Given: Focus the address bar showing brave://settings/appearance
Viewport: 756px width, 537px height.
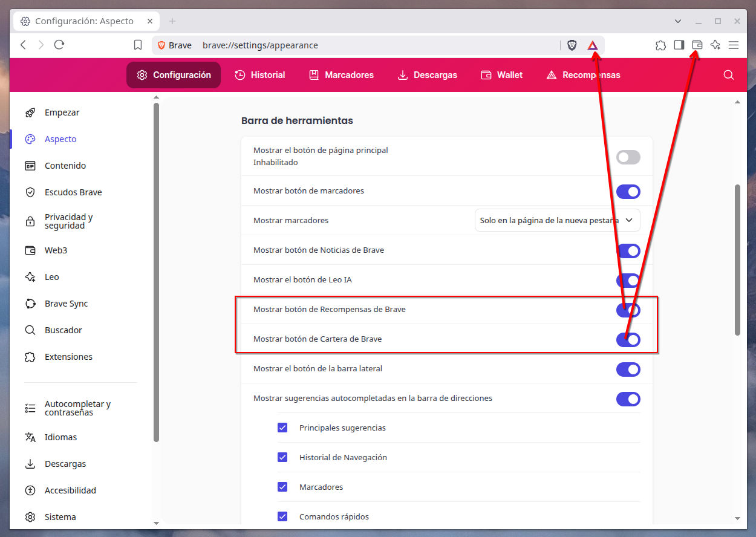Looking at the screenshot, I should (x=379, y=45).
